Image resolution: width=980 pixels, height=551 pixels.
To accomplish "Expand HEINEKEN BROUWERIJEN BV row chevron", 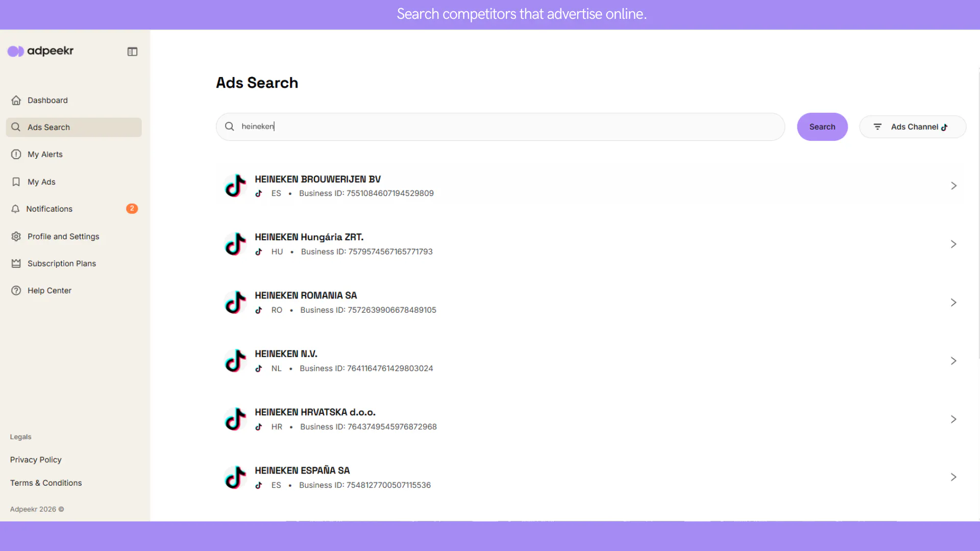I will pos(953,186).
